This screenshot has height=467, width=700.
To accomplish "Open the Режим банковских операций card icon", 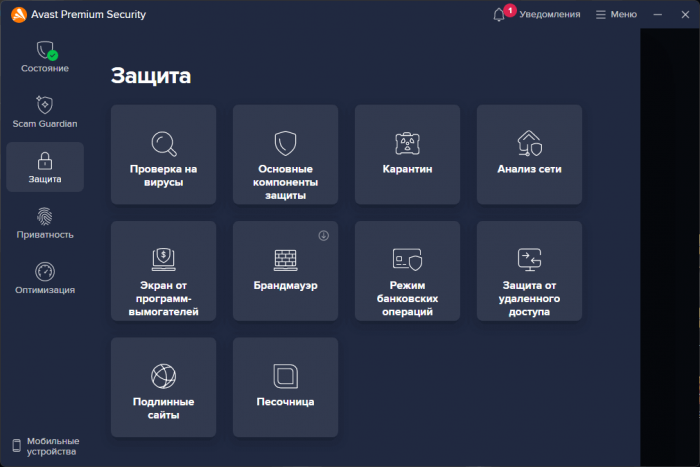I will point(407,259).
